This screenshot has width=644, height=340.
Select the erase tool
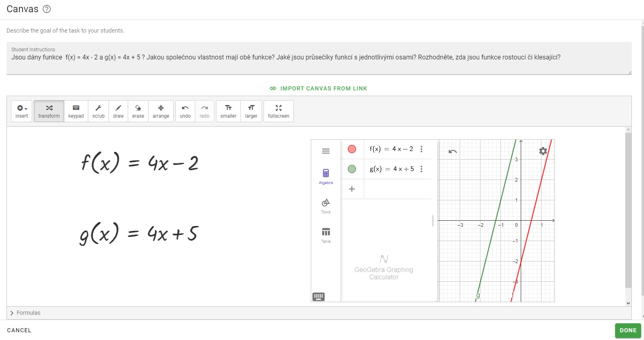pyautogui.click(x=138, y=111)
